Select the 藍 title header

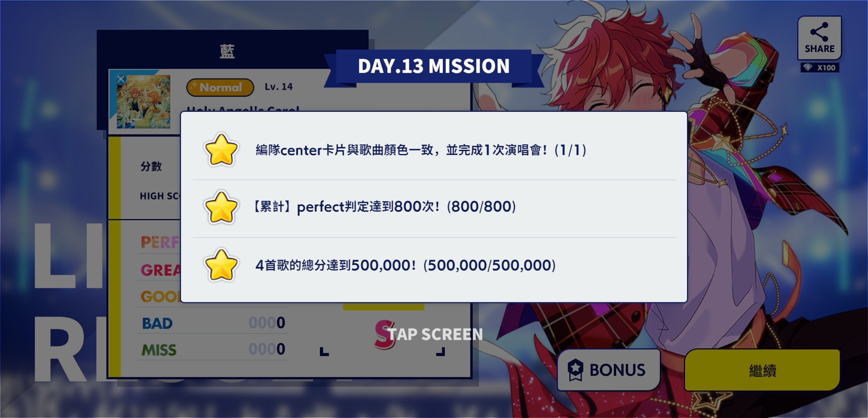(x=227, y=51)
